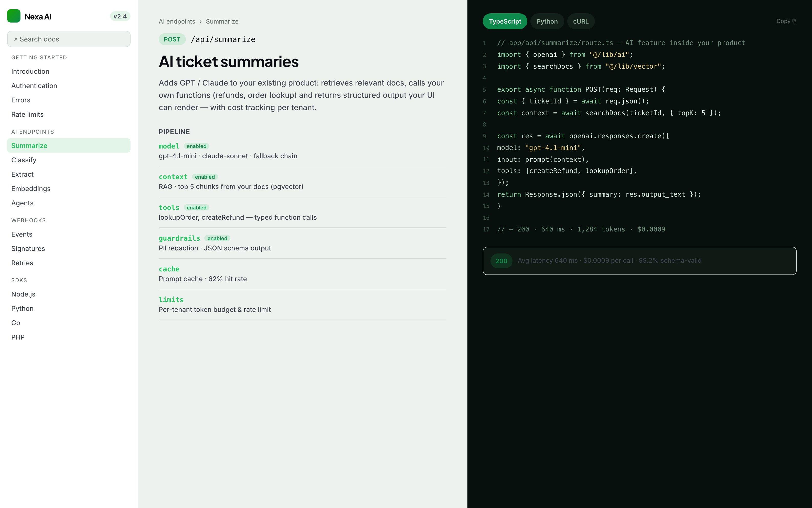The width and height of the screenshot is (812, 508).
Task: Click the "gpt-4.1-mini" string in code
Action: coord(553,148)
